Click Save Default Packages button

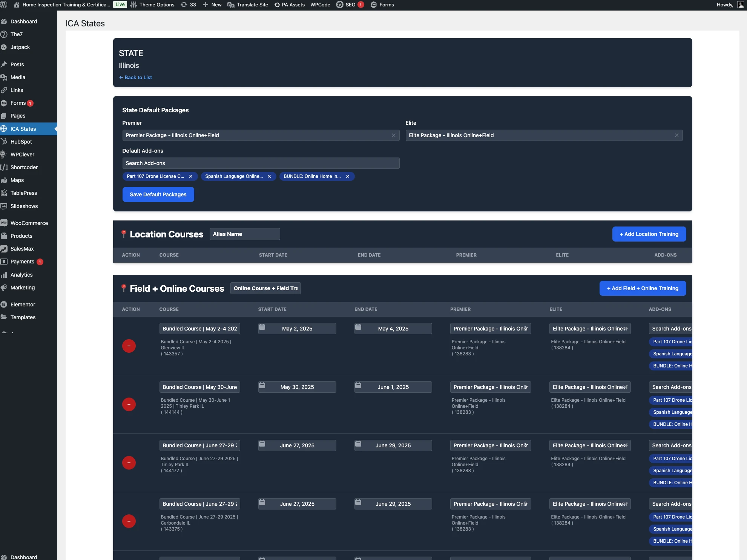158,194
